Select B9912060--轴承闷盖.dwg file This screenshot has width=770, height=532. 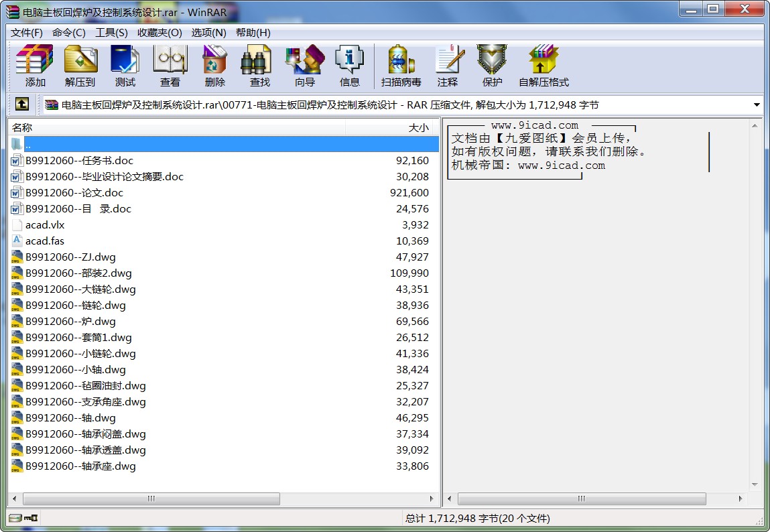click(86, 434)
